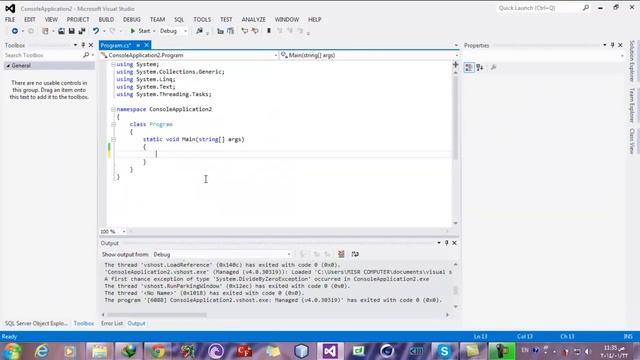
Task: Open the PROJECT menu
Action: (78, 20)
